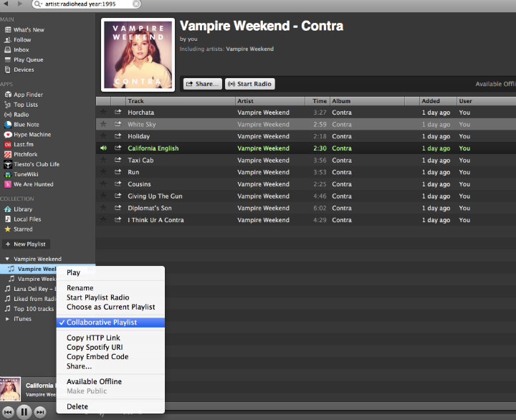Click the Start Radio button
The image size is (516, 420).
point(250,84)
